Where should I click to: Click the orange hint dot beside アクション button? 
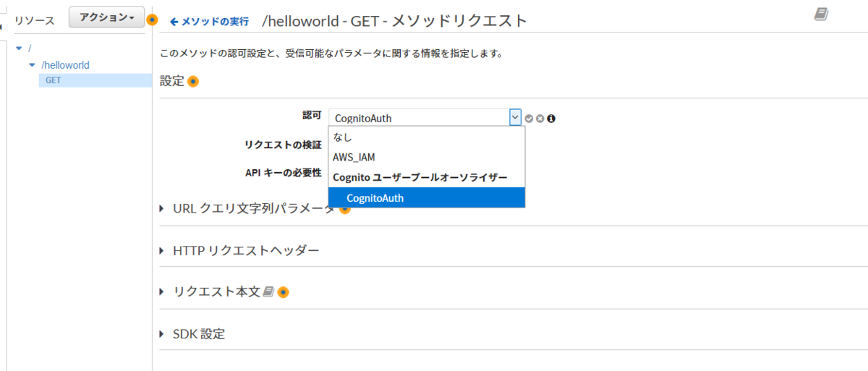coord(152,20)
